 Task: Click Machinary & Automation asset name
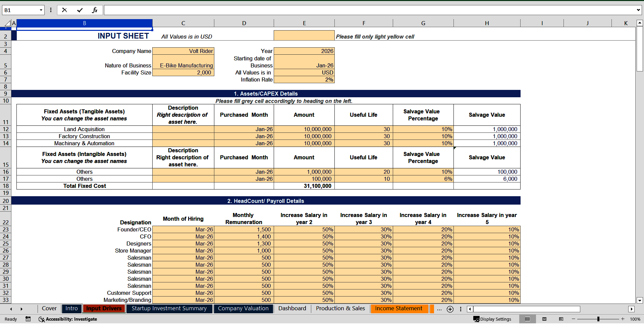pos(84,143)
